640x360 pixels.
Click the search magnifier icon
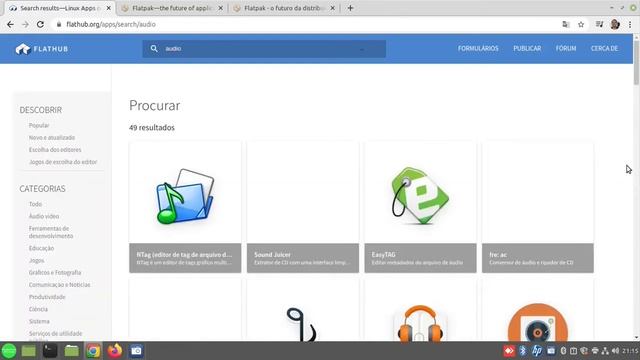[x=154, y=49]
